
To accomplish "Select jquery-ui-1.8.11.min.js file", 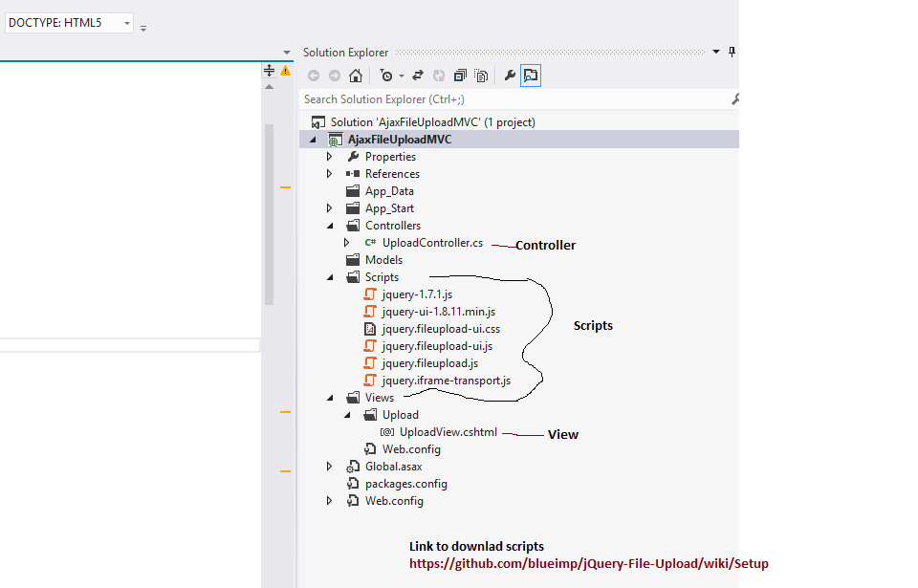I will point(439,312).
